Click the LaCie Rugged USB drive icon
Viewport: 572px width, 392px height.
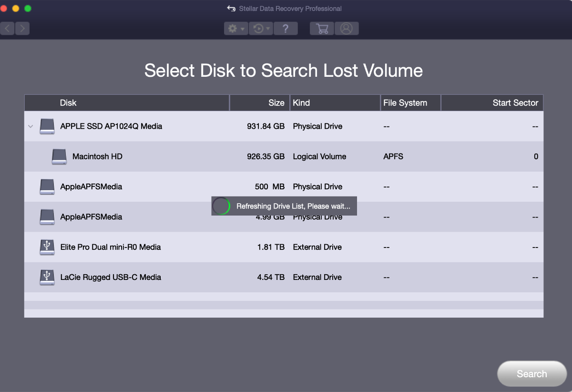[x=47, y=277]
